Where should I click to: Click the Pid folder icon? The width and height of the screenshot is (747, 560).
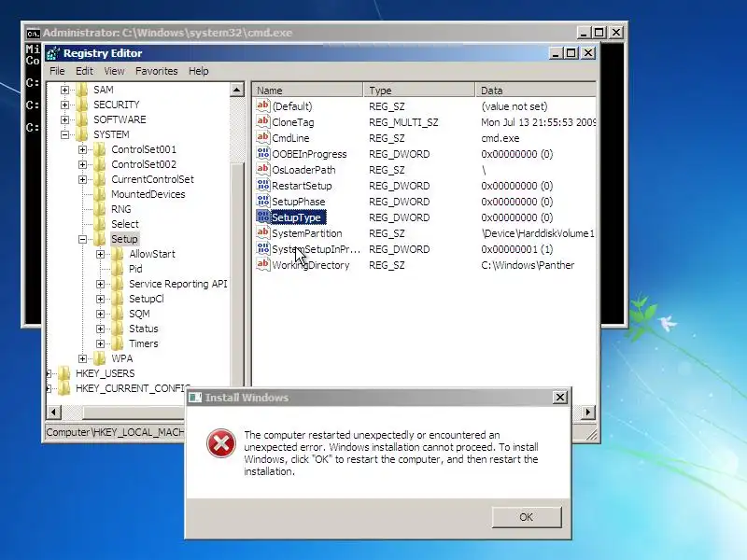[x=118, y=269]
